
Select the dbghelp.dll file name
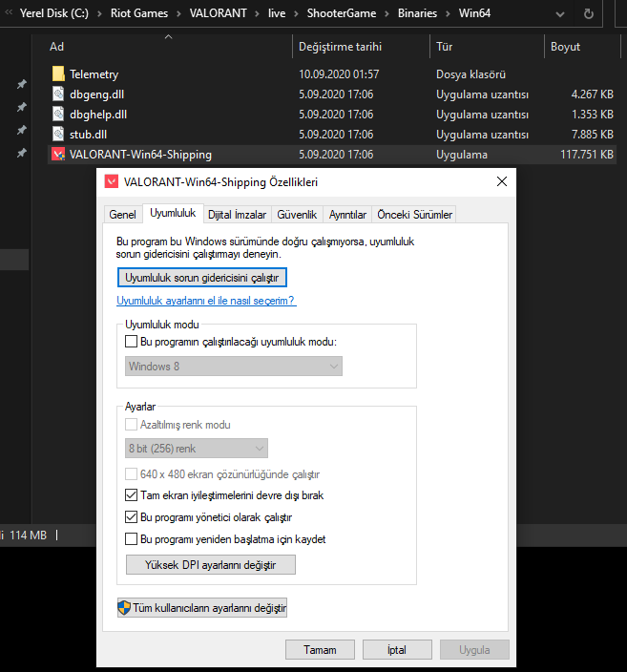98,115
